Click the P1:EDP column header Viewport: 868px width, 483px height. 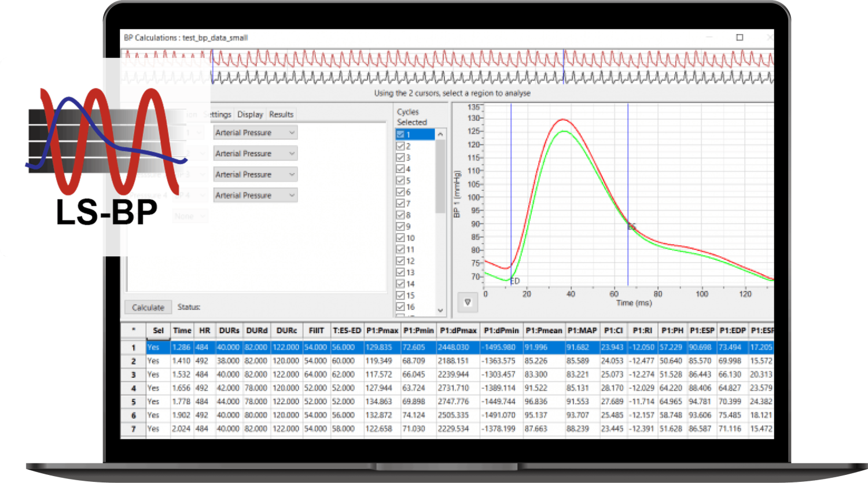(x=732, y=330)
